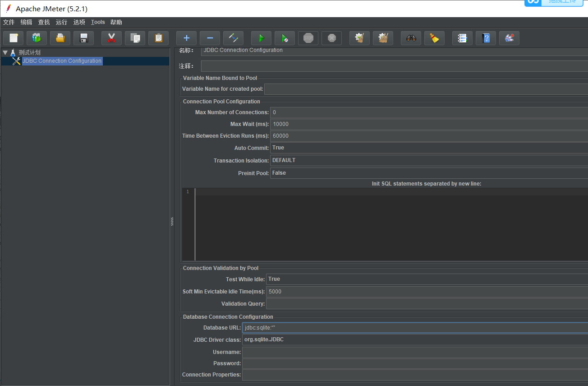The height and width of the screenshot is (386, 588).
Task: Open the Transaction Isolation dropdown
Action: (x=429, y=160)
